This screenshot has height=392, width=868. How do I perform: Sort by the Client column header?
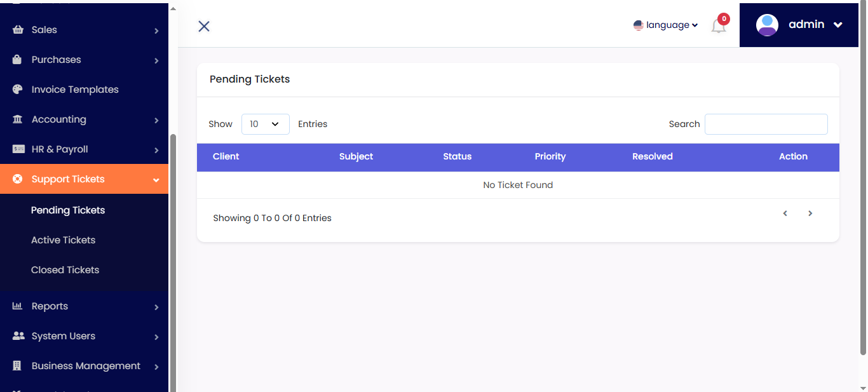[226, 156]
